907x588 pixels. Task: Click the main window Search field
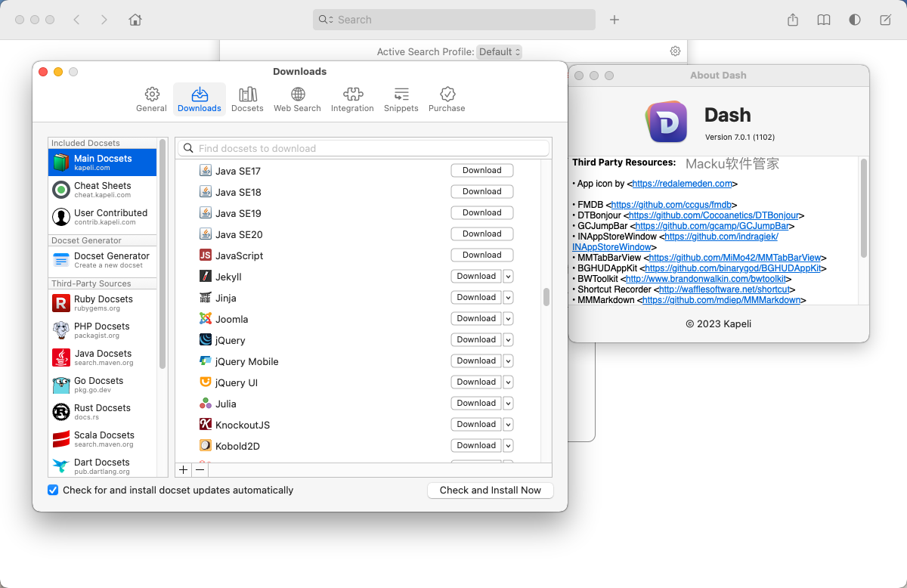(454, 20)
